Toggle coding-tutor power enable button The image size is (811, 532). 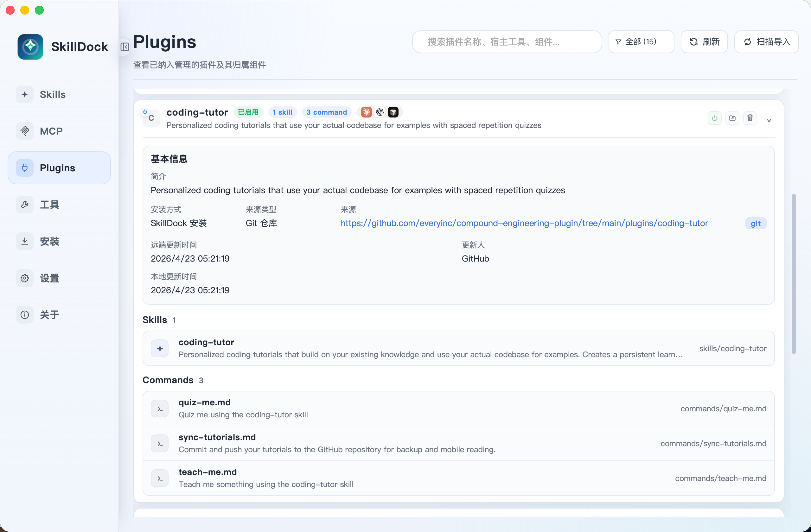[714, 118]
